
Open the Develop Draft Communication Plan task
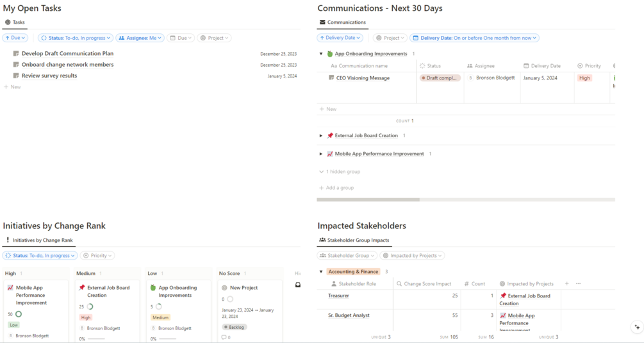pyautogui.click(x=67, y=53)
